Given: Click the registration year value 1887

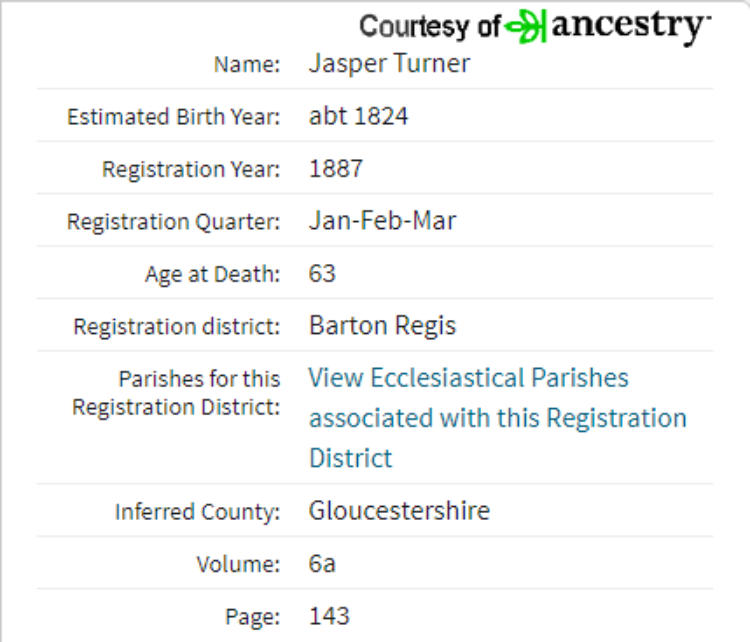Looking at the screenshot, I should 336,169.
